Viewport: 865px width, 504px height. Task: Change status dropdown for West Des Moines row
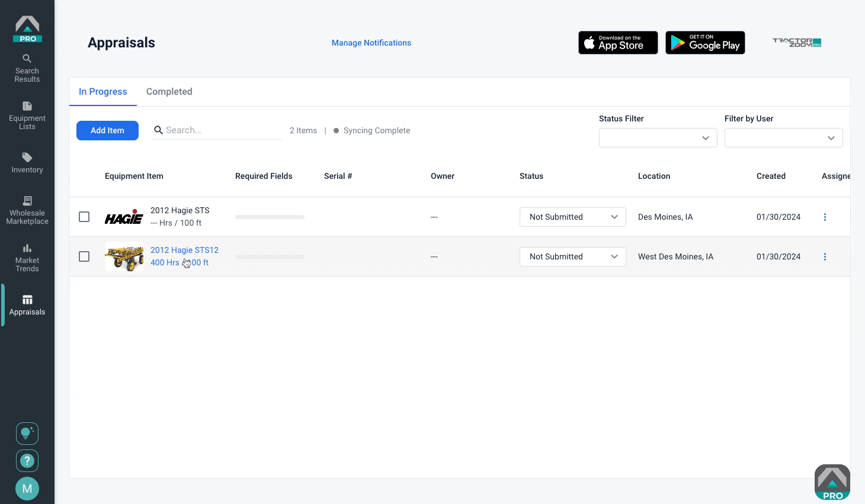pos(572,256)
